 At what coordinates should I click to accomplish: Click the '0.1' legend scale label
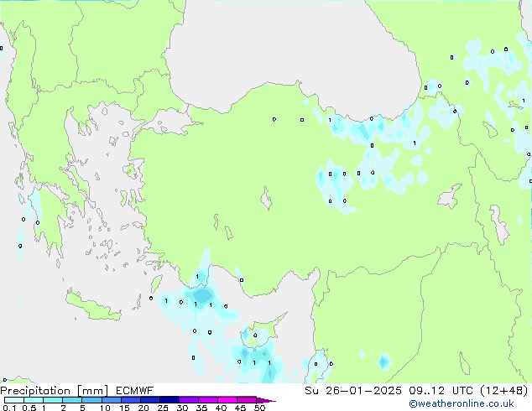click(9, 408)
